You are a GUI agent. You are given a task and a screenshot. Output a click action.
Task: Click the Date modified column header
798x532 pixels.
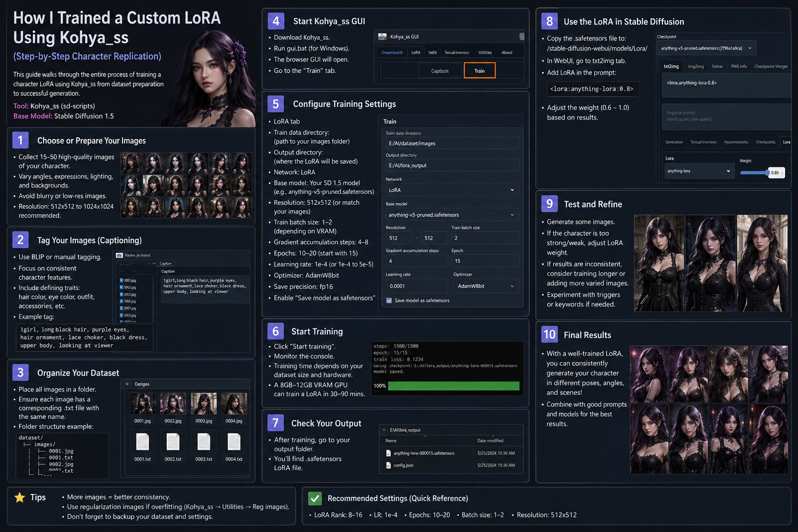click(x=490, y=441)
